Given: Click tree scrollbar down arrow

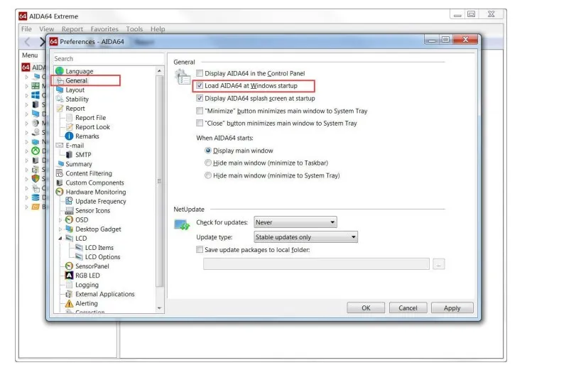Looking at the screenshot, I should pyautogui.click(x=159, y=309).
